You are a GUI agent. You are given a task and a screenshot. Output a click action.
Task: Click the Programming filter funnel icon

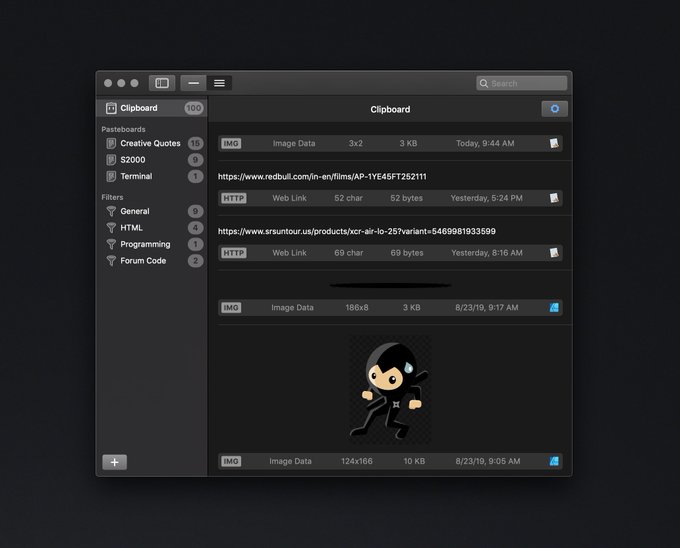tap(111, 244)
